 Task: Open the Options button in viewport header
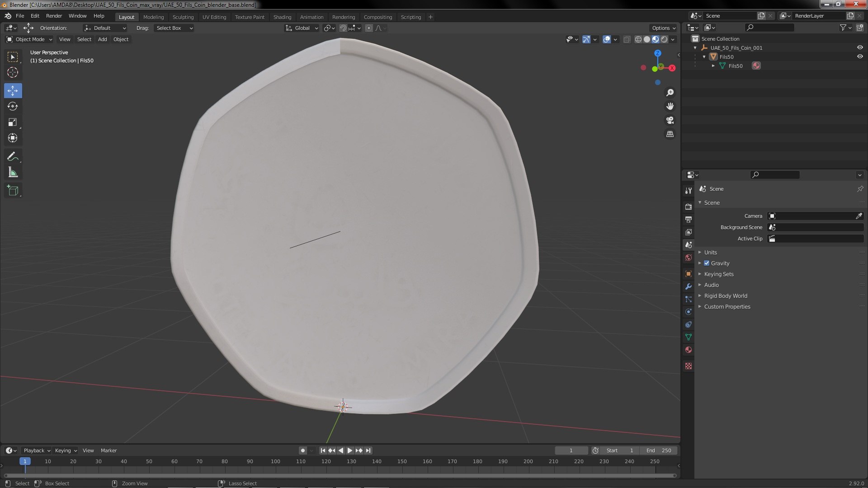pyautogui.click(x=663, y=28)
